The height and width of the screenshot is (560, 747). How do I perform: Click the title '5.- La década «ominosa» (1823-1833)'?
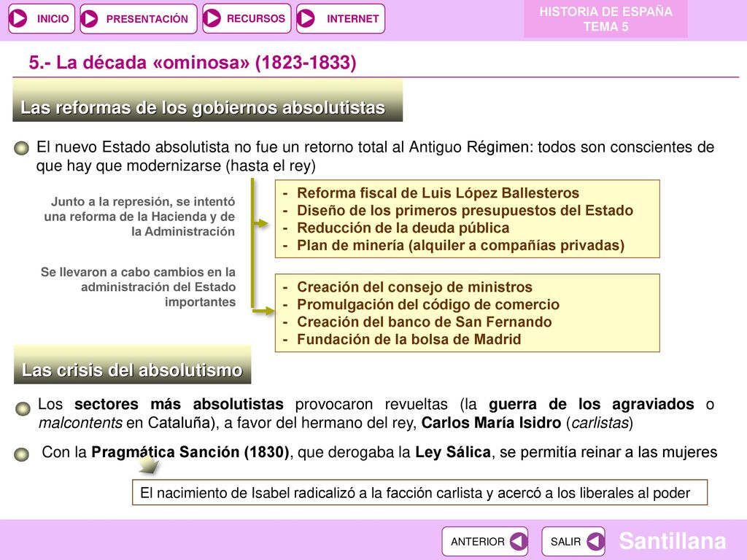pos(193,63)
